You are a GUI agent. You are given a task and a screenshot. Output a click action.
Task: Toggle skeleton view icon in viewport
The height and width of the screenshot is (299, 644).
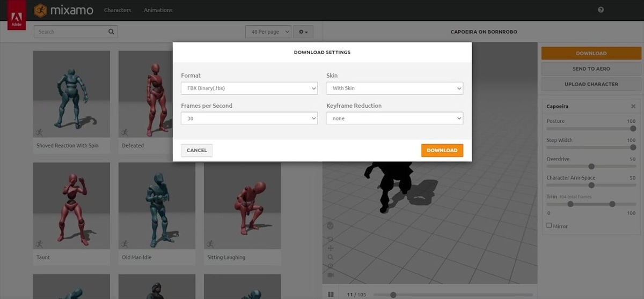click(330, 226)
